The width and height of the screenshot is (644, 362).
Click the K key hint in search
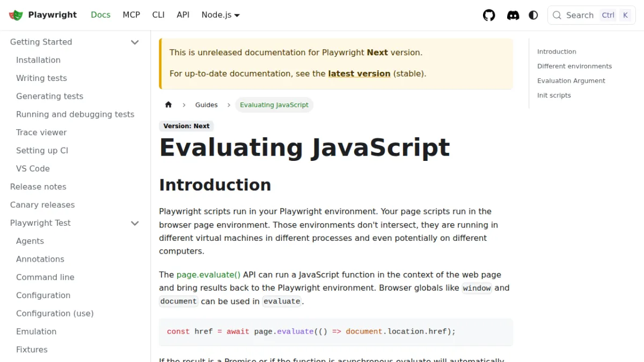coord(625,15)
